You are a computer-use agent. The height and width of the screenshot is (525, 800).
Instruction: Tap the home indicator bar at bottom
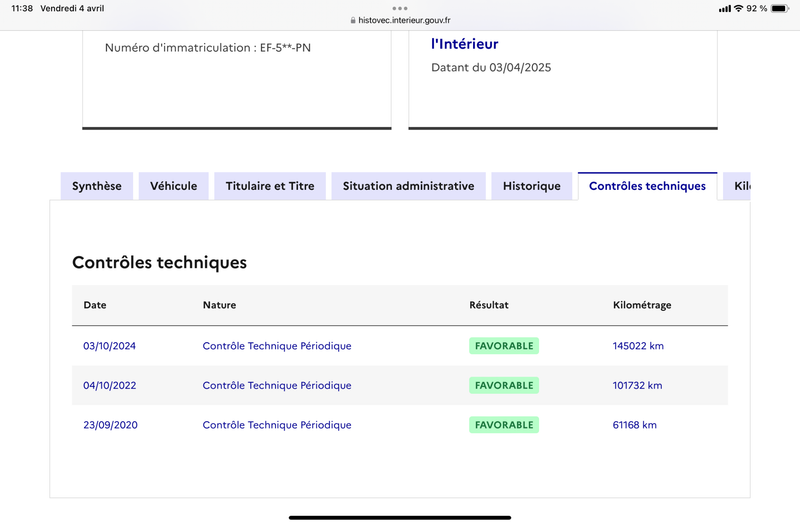click(400, 517)
